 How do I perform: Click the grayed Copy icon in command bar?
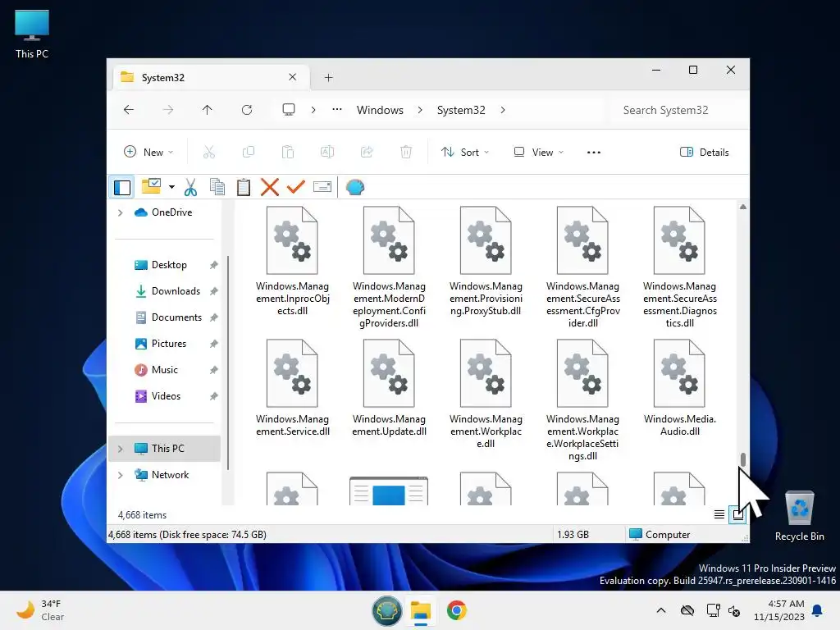point(249,152)
